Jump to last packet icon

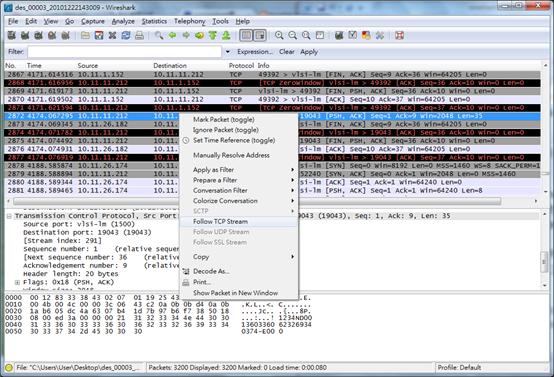point(226,35)
